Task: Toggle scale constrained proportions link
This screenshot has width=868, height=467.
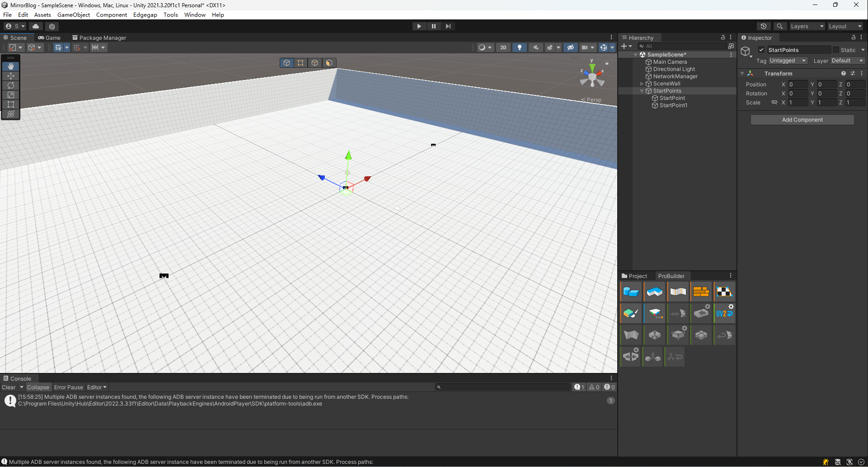Action: pyautogui.click(x=774, y=103)
